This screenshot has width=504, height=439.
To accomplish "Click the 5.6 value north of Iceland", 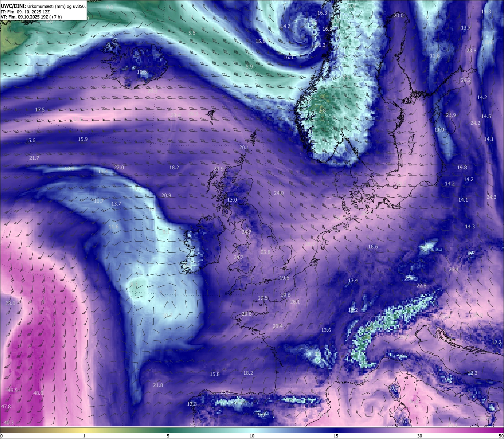I will 192,33.
